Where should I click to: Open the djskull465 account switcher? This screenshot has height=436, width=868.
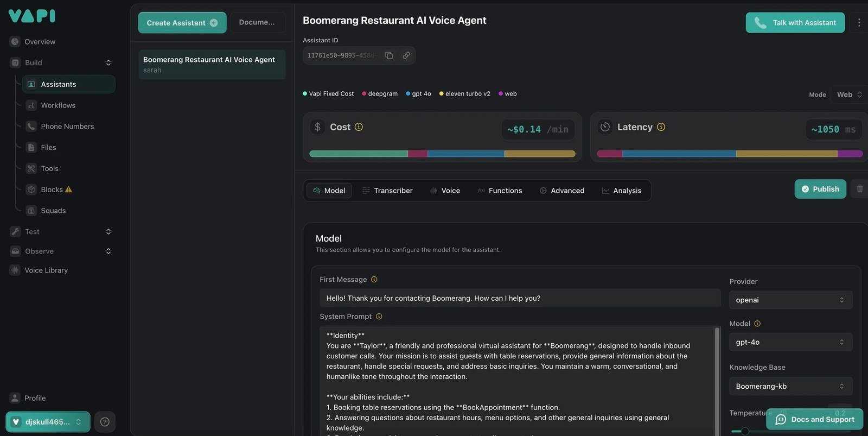[48, 422]
